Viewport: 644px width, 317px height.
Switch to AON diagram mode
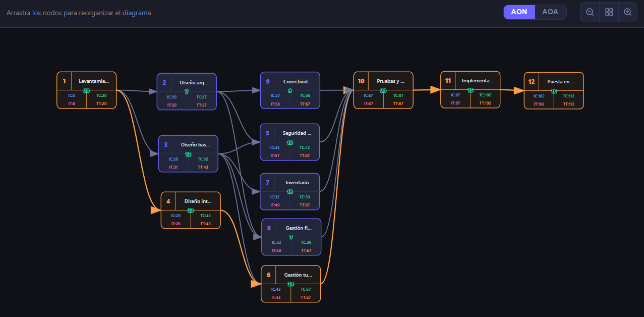(x=519, y=12)
